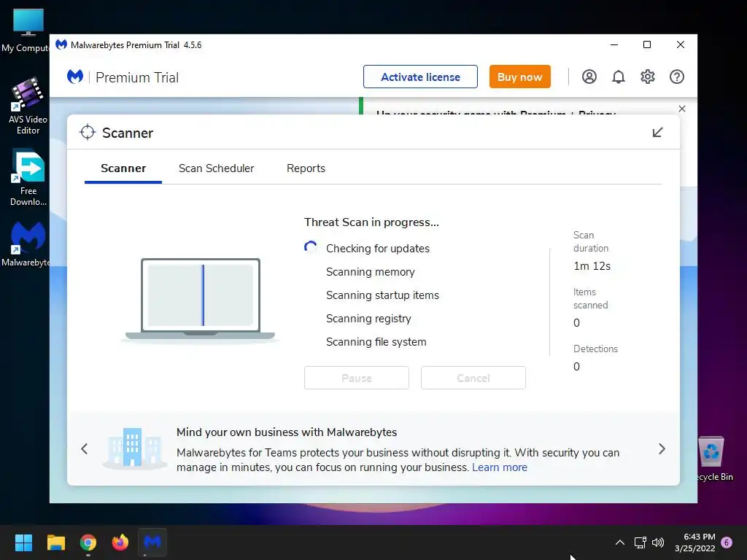Close the Malwarebytes window

(681, 44)
